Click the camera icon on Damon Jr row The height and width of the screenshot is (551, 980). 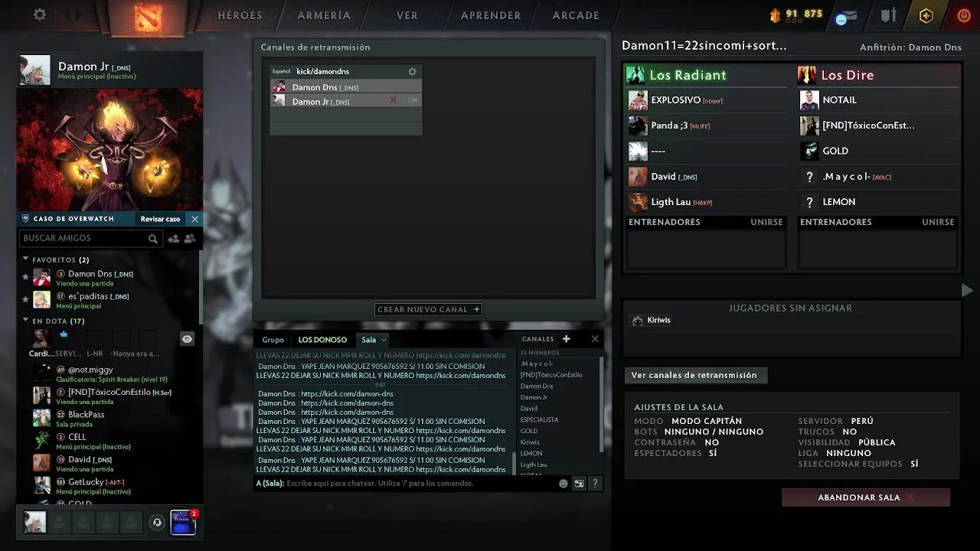(413, 100)
